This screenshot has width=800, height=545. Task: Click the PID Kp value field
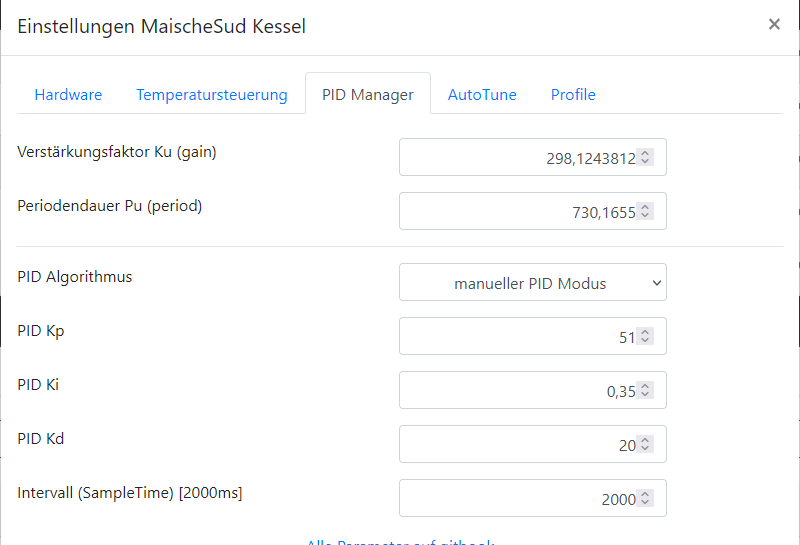tap(520, 337)
